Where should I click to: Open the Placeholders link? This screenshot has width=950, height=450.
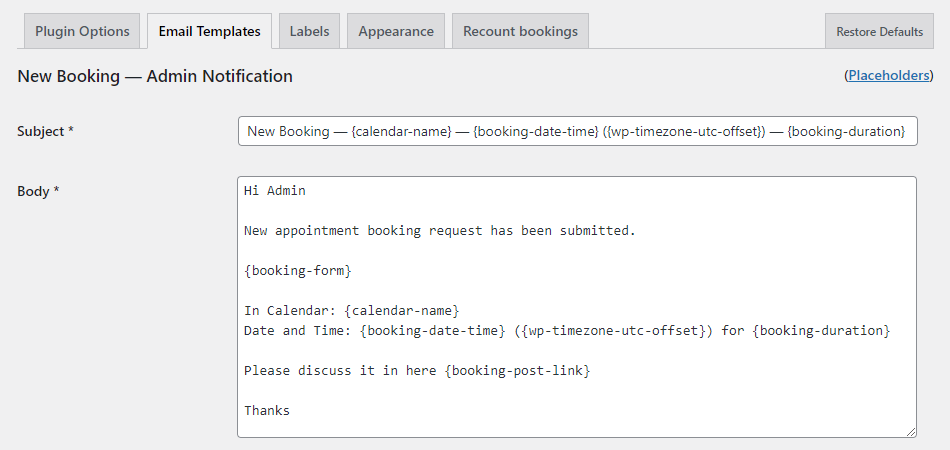(x=889, y=75)
